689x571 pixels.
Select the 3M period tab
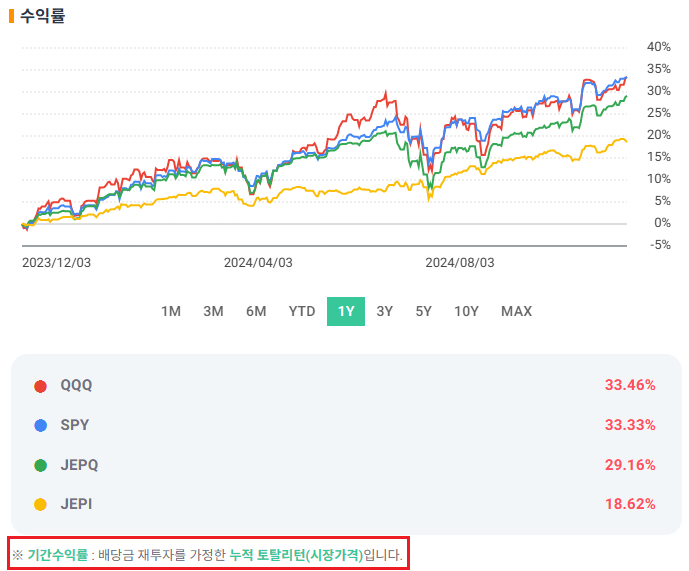(213, 311)
